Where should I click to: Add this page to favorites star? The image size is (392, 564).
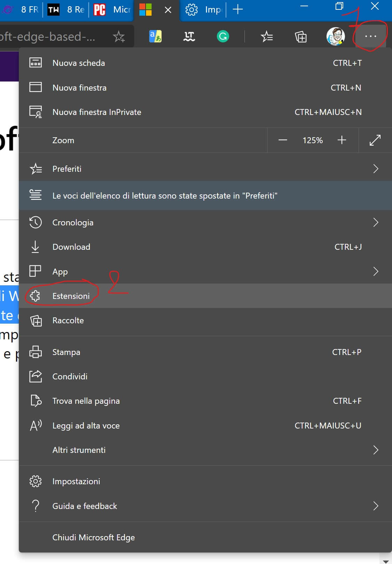(x=119, y=36)
